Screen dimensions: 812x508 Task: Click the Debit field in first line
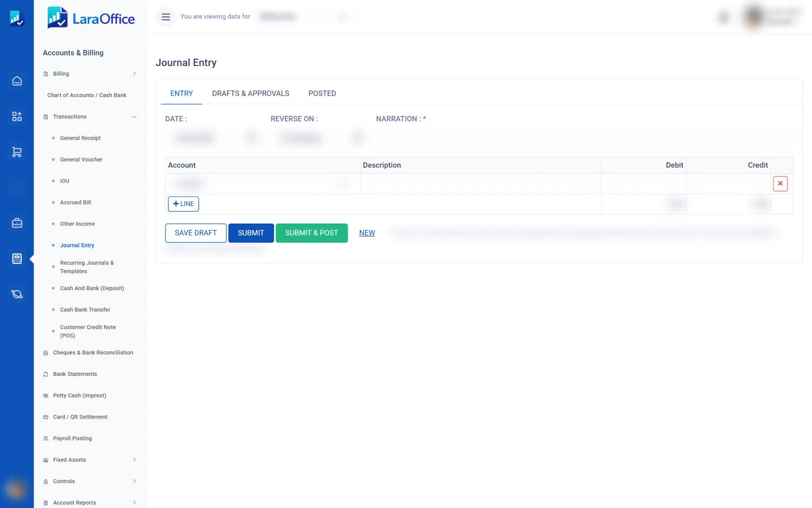point(644,183)
